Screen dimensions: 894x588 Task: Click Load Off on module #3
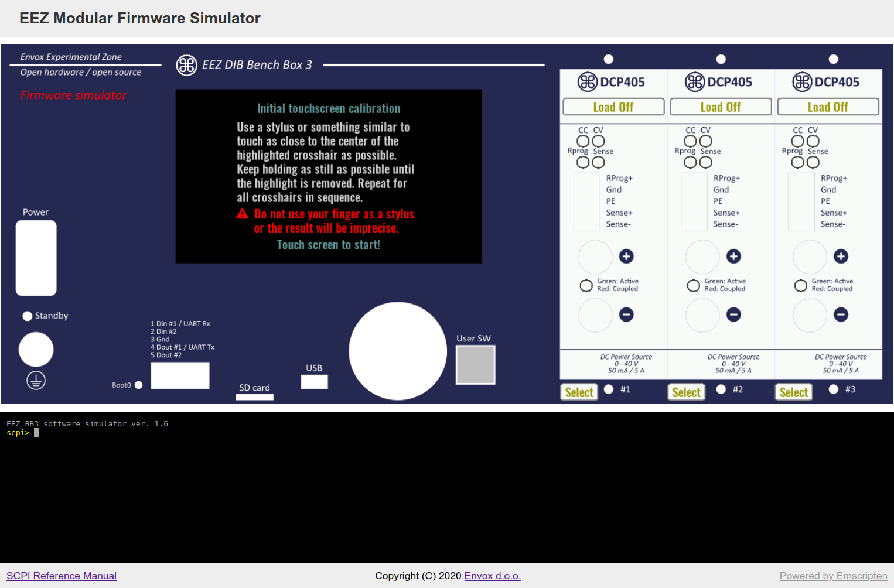point(828,107)
